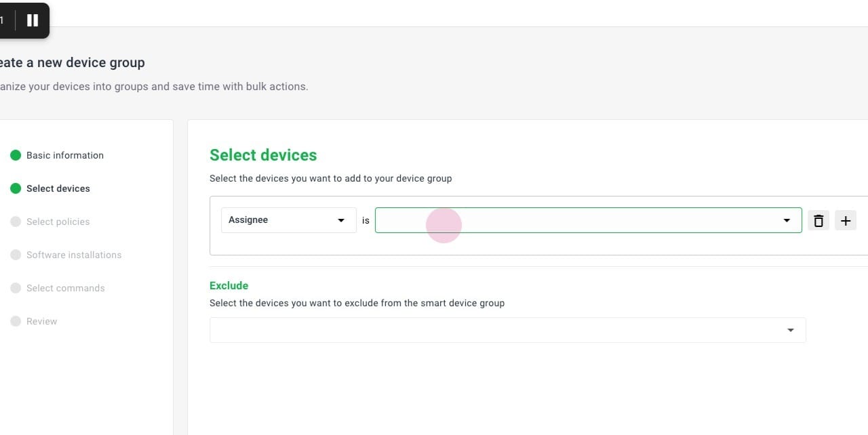868x435 pixels.
Task: Open the Assignee attribute dropdown
Action: click(288, 220)
